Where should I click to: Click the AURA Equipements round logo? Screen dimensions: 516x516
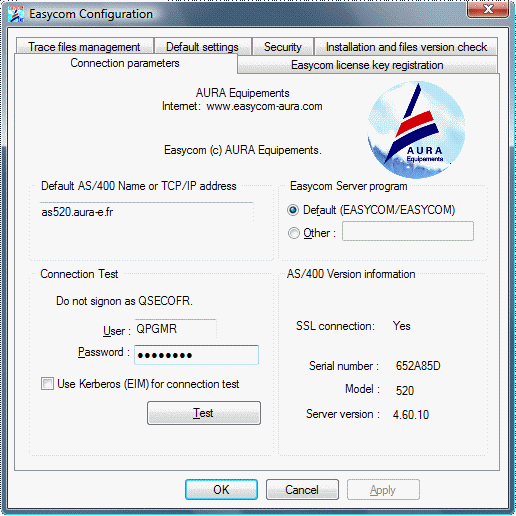click(416, 129)
